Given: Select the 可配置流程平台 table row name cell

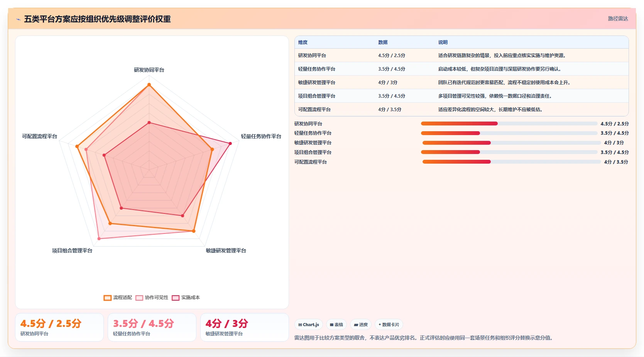Looking at the screenshot, I should pos(335,110).
